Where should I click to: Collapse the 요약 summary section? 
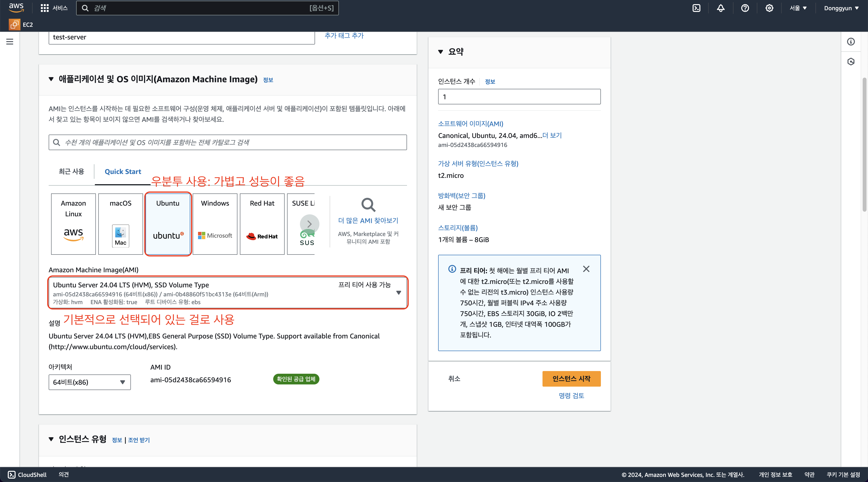click(440, 52)
